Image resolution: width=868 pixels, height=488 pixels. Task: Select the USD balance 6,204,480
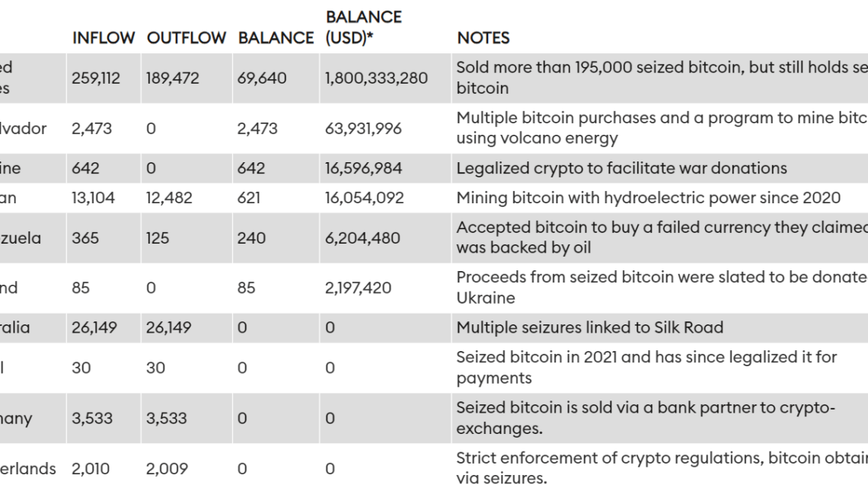coord(362,238)
